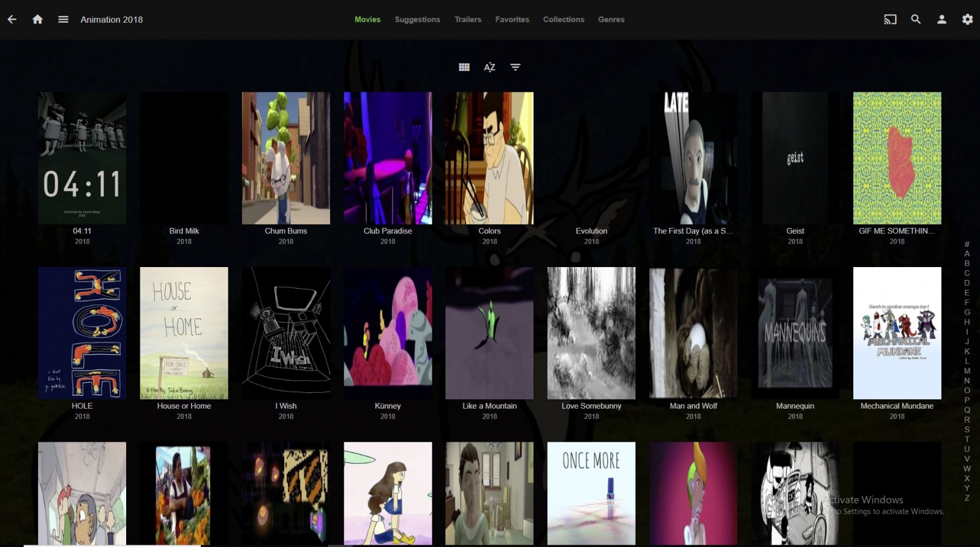Open the ONCE MORE poster
980x547 pixels.
[591, 494]
